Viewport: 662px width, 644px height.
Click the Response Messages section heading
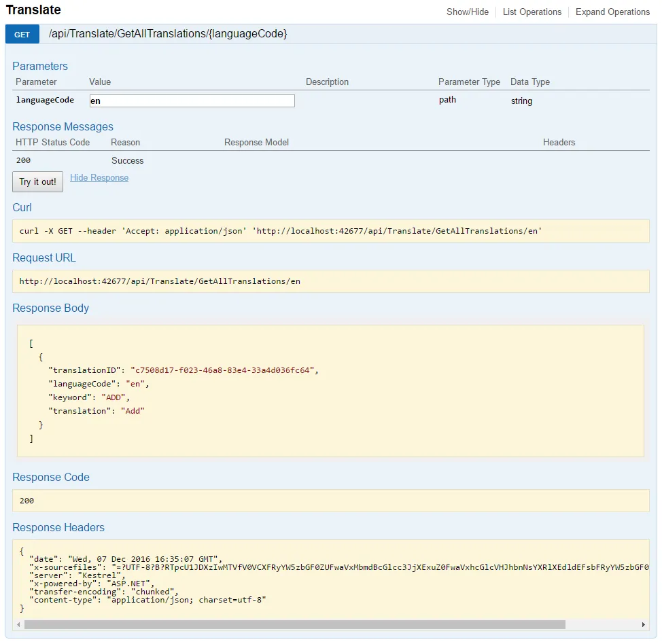(63, 126)
